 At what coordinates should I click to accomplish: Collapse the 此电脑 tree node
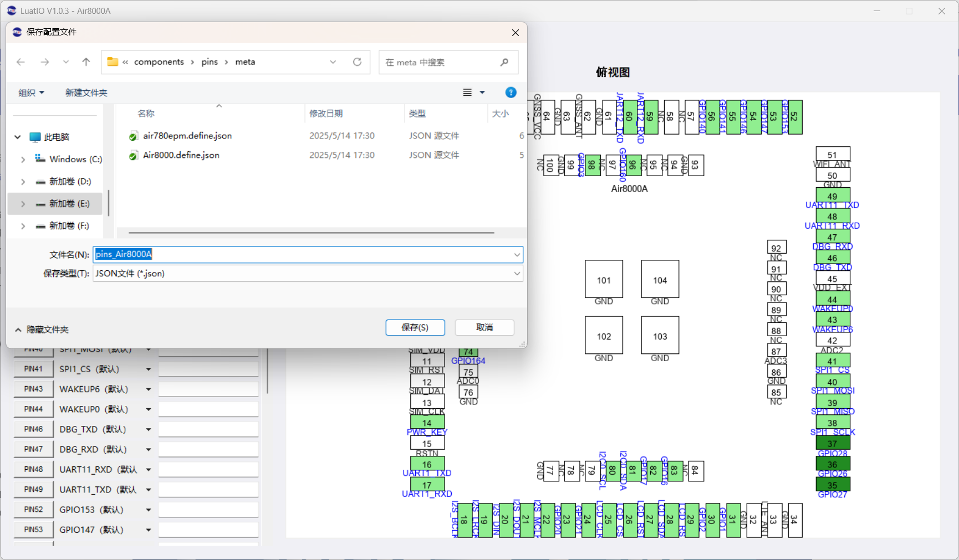[x=18, y=137]
